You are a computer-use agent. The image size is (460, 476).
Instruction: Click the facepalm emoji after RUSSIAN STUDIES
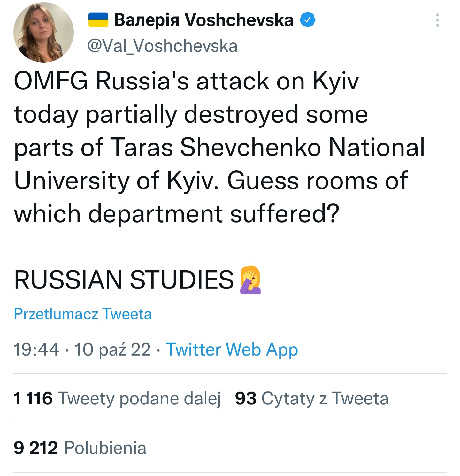(x=250, y=280)
